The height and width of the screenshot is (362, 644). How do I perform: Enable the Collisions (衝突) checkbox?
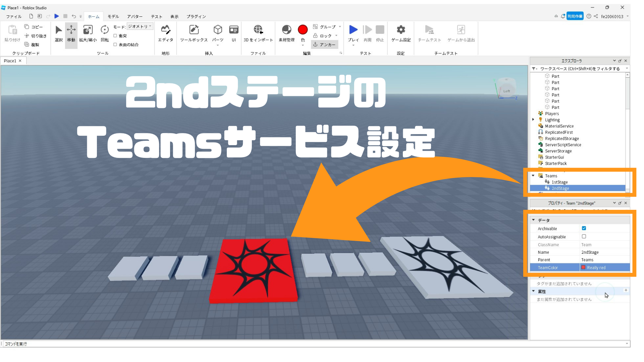click(x=115, y=36)
